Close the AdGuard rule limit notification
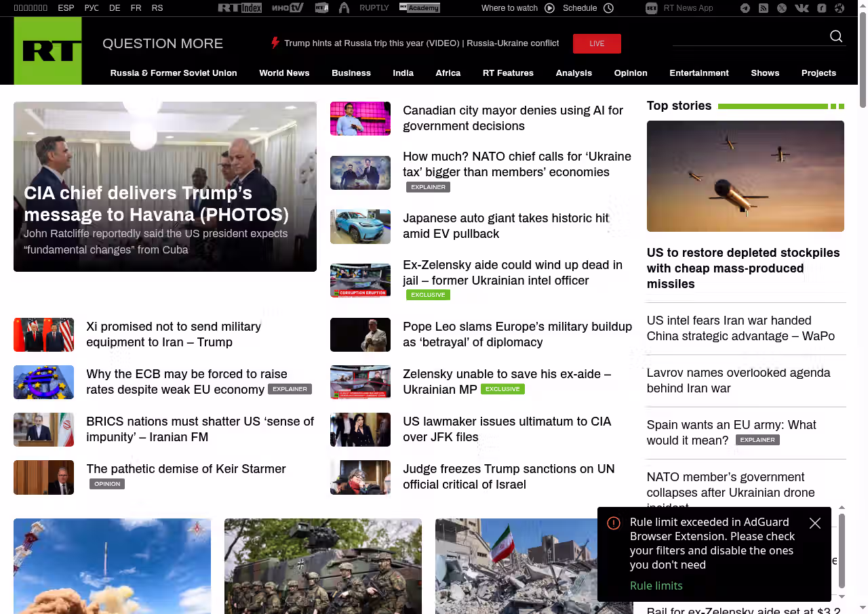Image resolution: width=868 pixels, height=614 pixels. point(815,523)
